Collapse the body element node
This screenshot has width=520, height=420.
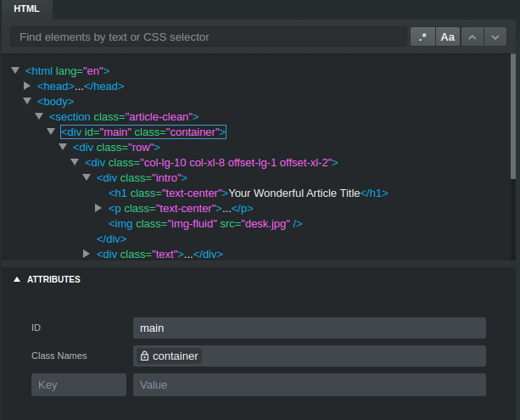coord(27,101)
